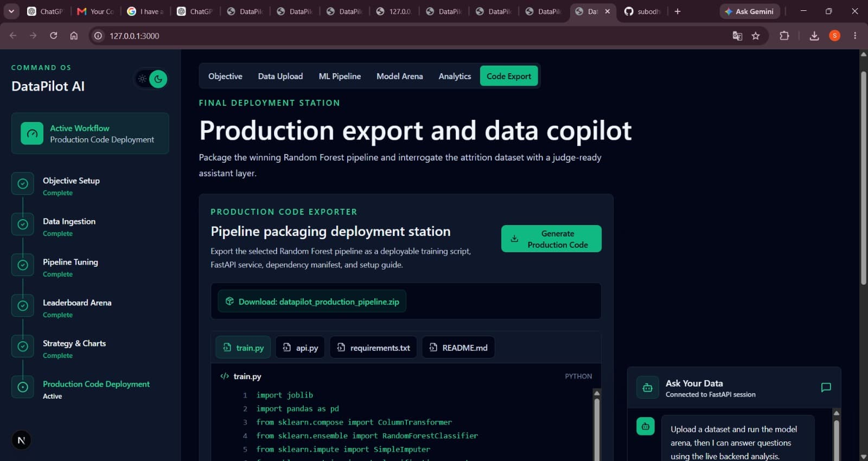Click Ask Gemini button
This screenshot has height=461, width=868.
click(x=750, y=11)
